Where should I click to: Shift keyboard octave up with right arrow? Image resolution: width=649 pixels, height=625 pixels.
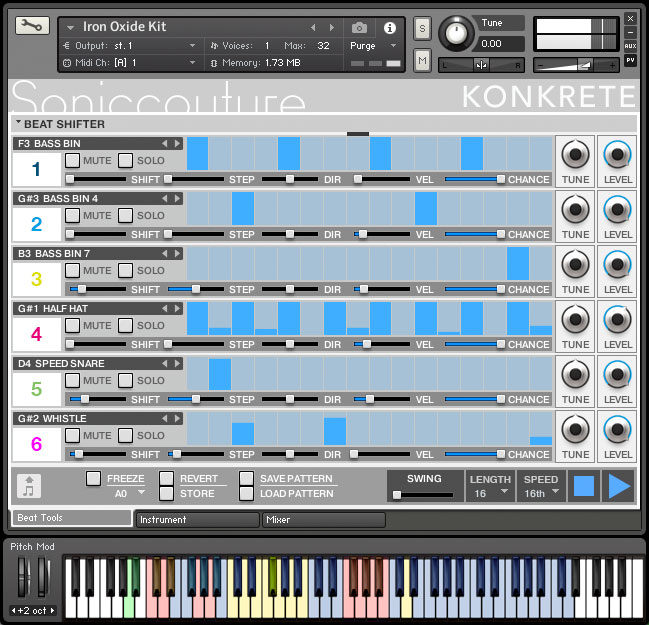52,611
